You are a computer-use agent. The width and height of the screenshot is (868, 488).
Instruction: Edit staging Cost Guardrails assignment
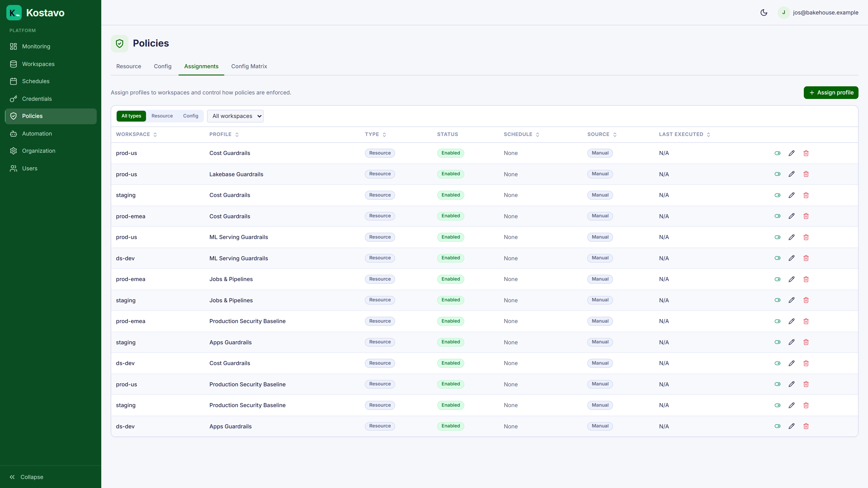click(792, 195)
